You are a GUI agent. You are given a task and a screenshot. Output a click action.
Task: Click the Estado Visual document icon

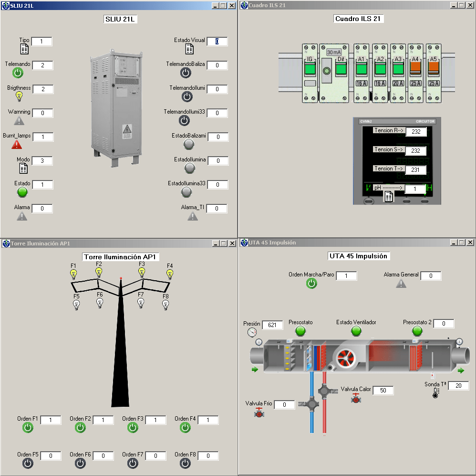pos(189,49)
